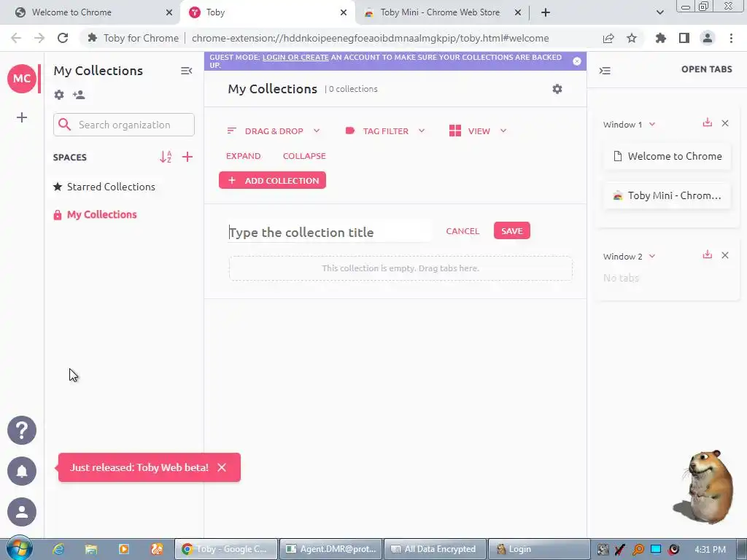Open File Explorer from taskbar
Screen dimensions: 747x560
(91, 549)
